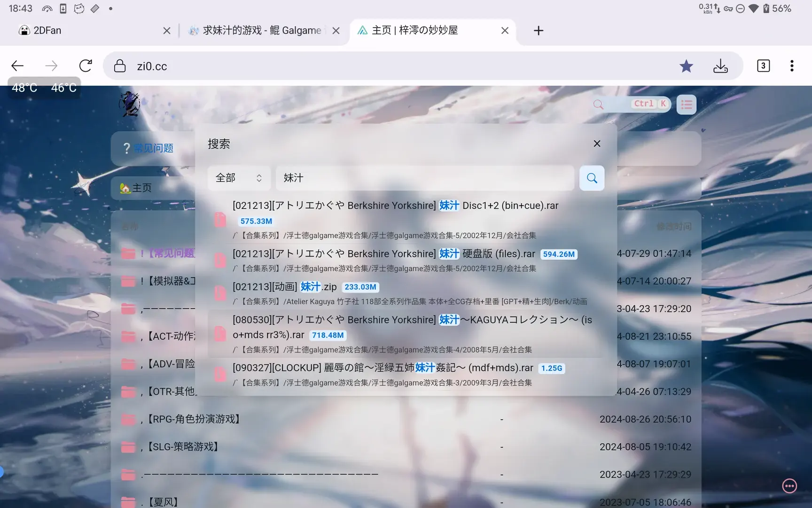Click the browser forward arrow
This screenshot has width=812, height=508.
point(51,66)
